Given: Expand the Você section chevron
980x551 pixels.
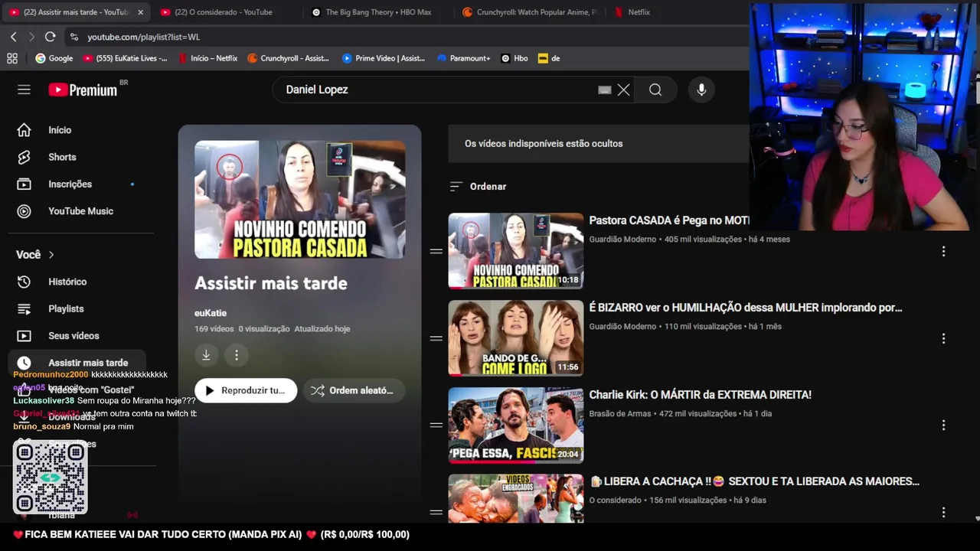Looking at the screenshot, I should 51,255.
